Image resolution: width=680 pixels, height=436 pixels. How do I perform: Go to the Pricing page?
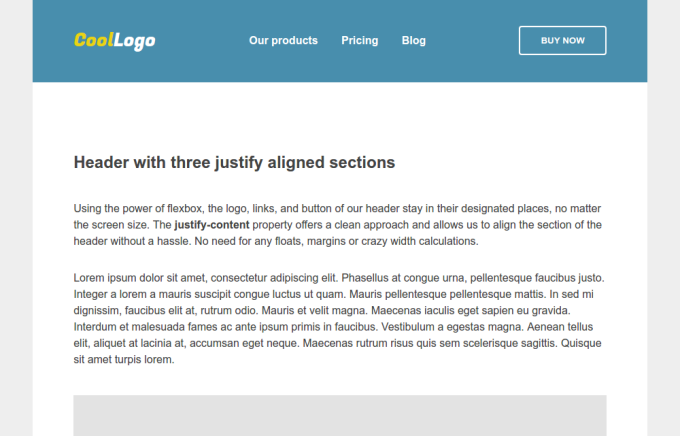coord(359,41)
